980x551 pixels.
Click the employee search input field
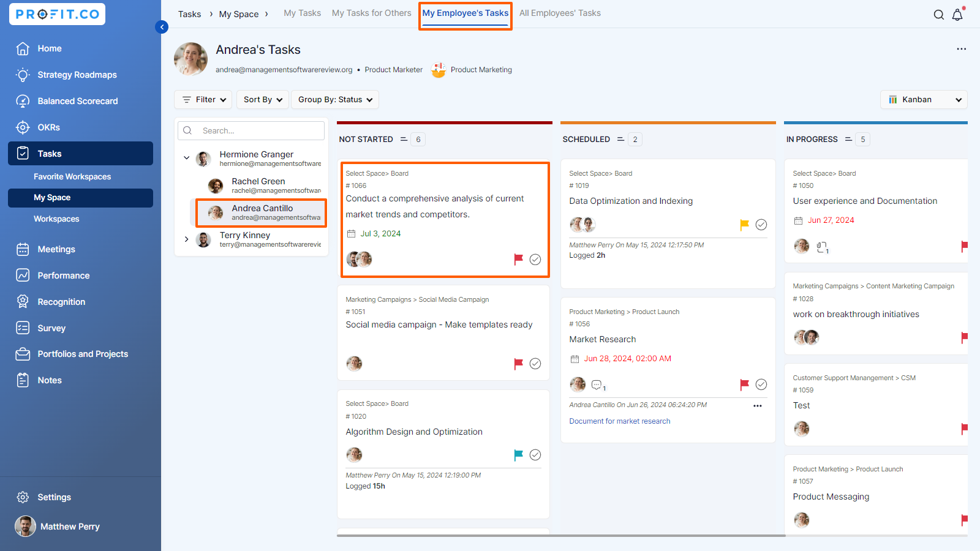pyautogui.click(x=257, y=130)
